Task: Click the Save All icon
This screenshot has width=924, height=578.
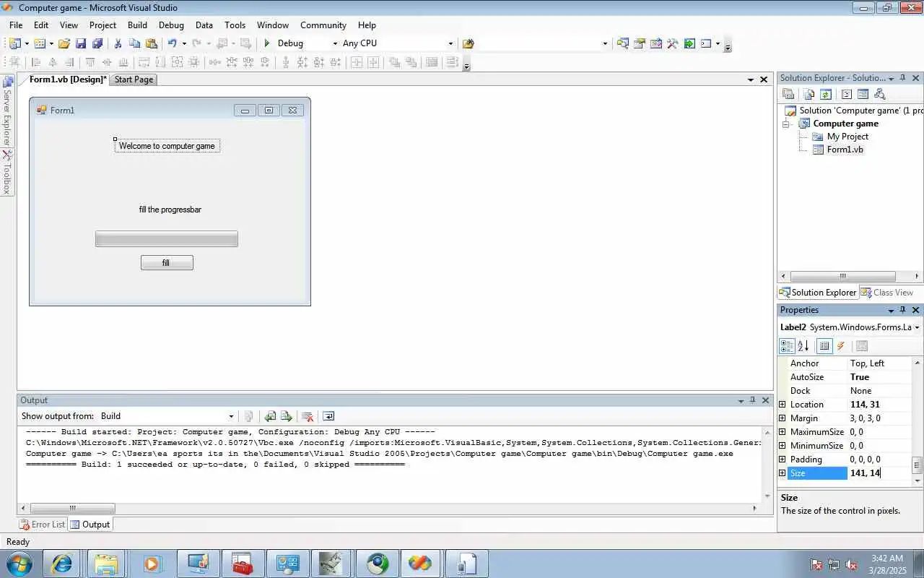Action: [x=97, y=43]
